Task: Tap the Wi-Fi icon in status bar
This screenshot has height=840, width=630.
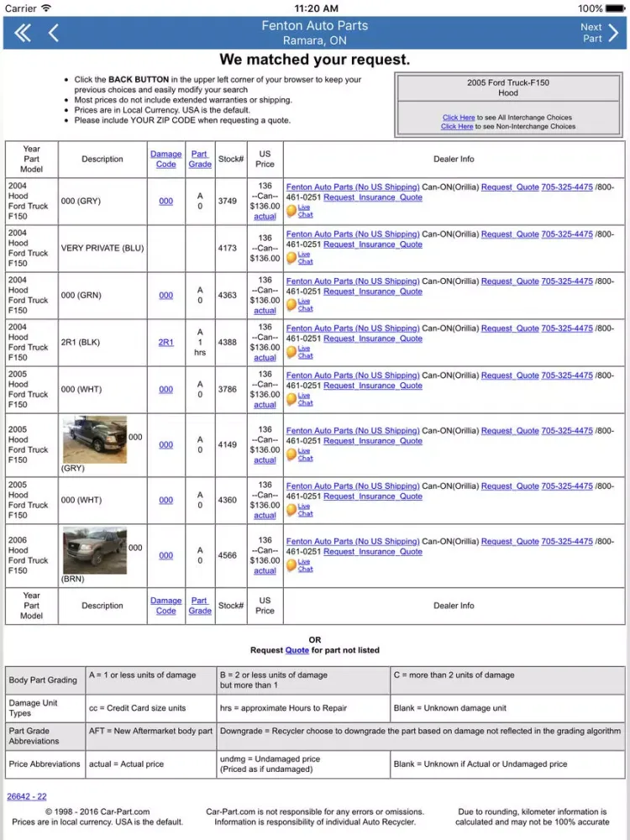Action: click(x=46, y=8)
